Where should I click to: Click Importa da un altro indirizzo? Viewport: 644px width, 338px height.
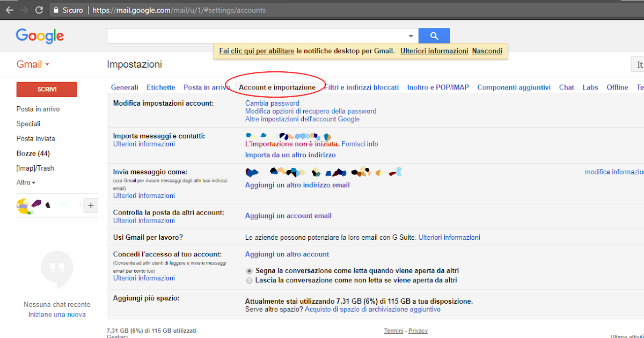[x=290, y=155]
